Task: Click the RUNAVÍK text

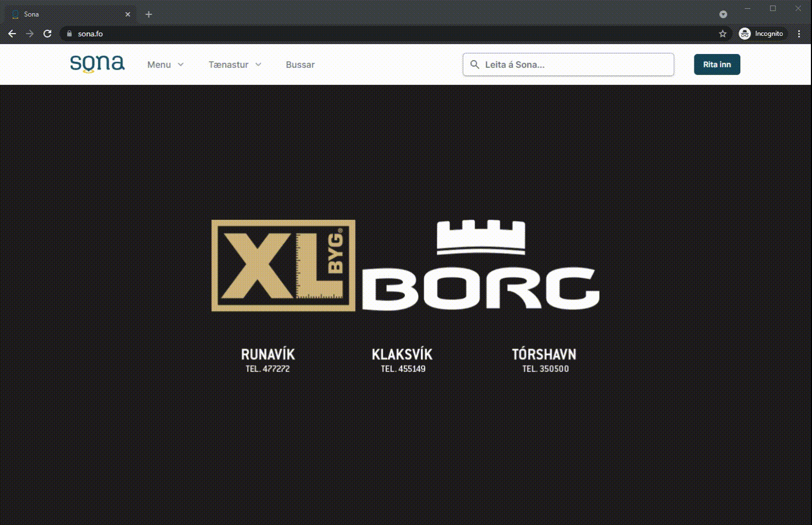Action: (268, 354)
